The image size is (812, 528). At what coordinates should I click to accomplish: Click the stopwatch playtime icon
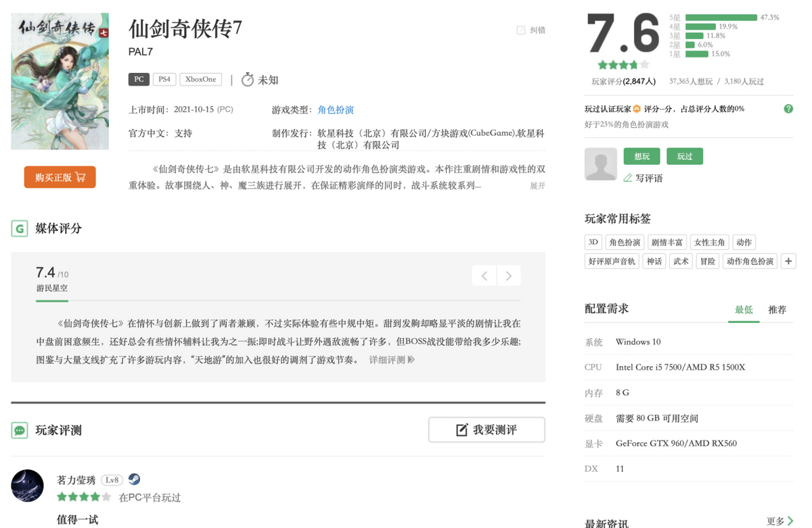click(248, 80)
